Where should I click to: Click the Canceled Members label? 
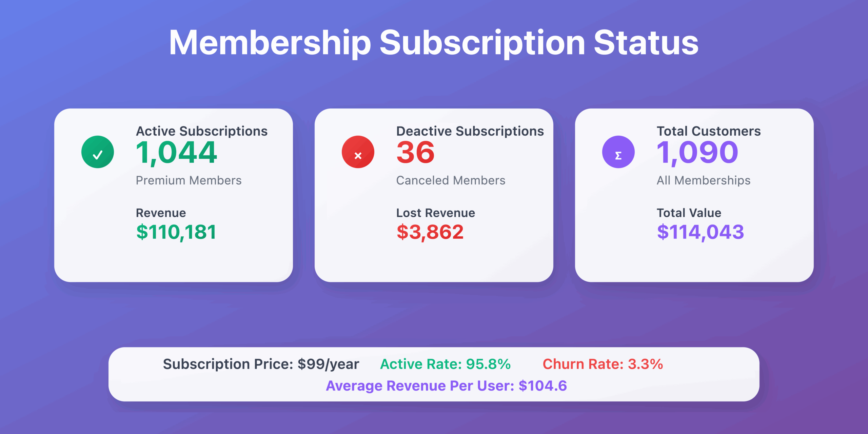(x=451, y=180)
